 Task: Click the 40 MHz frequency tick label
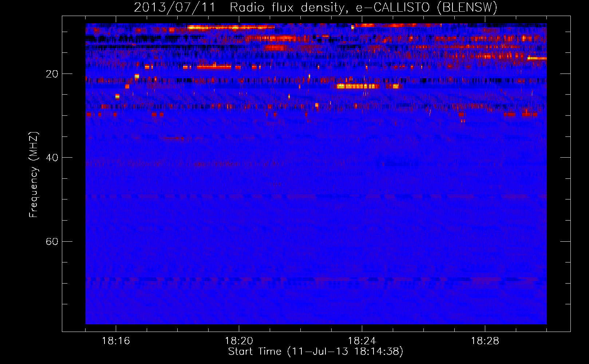(52, 158)
